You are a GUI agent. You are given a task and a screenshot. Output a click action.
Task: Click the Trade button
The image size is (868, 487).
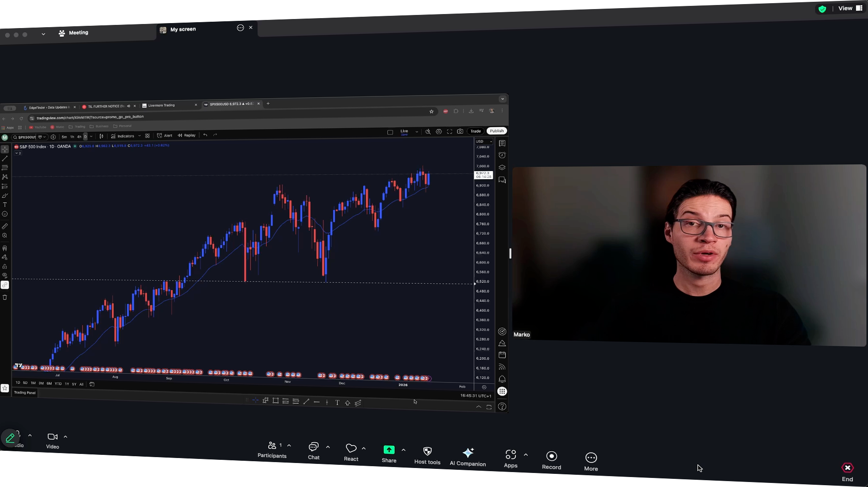pos(475,131)
